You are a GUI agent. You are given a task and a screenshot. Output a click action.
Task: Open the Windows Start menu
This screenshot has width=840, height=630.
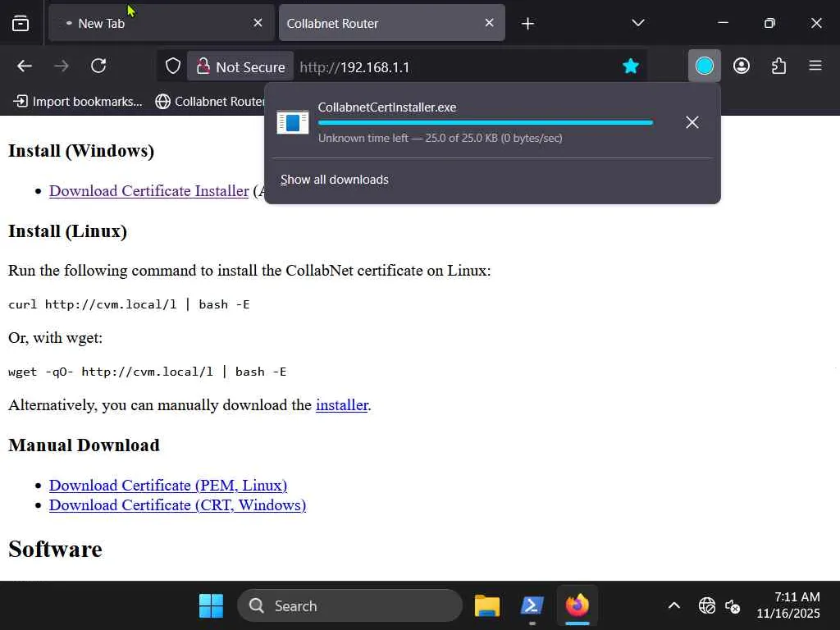(x=211, y=606)
